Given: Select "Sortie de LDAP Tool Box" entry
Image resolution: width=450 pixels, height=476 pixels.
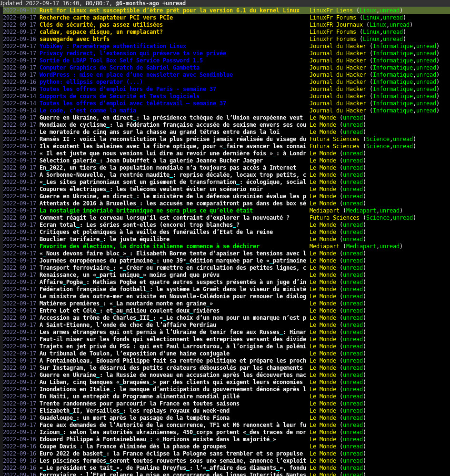Looking at the screenshot, I should [x=121, y=61].
